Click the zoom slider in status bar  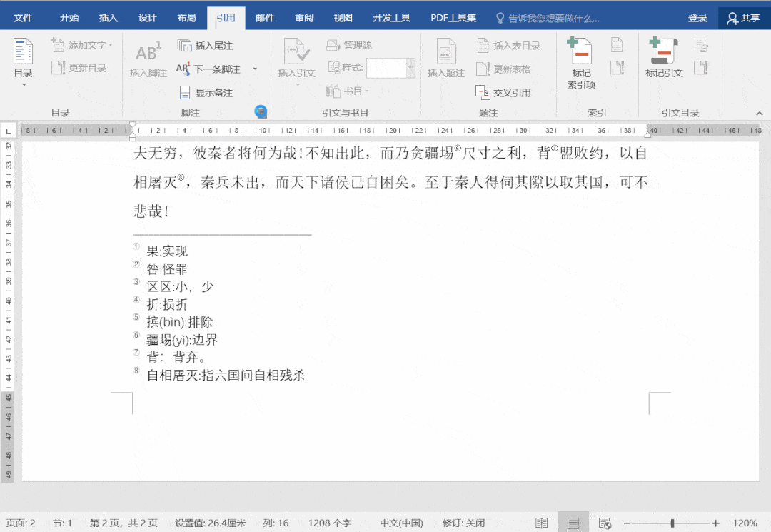coord(672,523)
